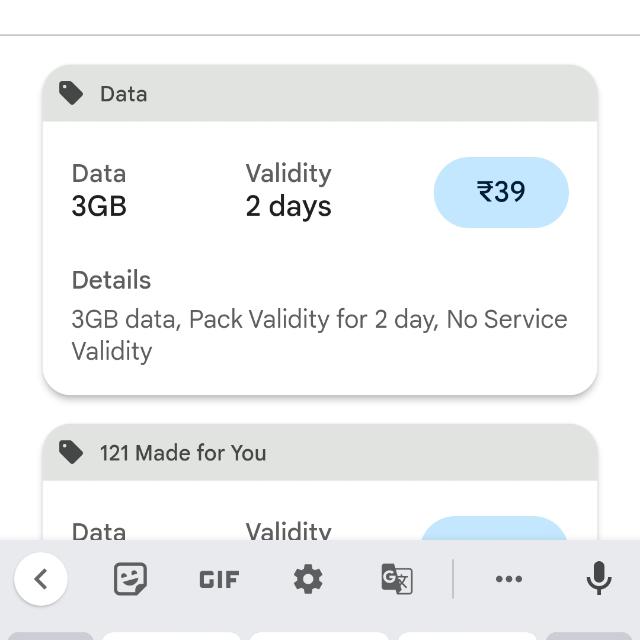The height and width of the screenshot is (640, 640).
Task: Open keyboard settings gear
Action: (308, 579)
